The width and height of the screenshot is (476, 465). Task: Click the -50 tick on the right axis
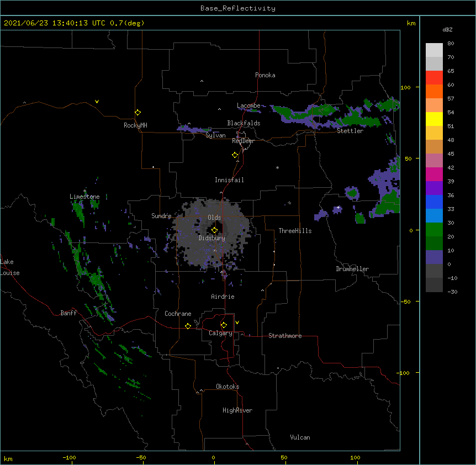405,302
